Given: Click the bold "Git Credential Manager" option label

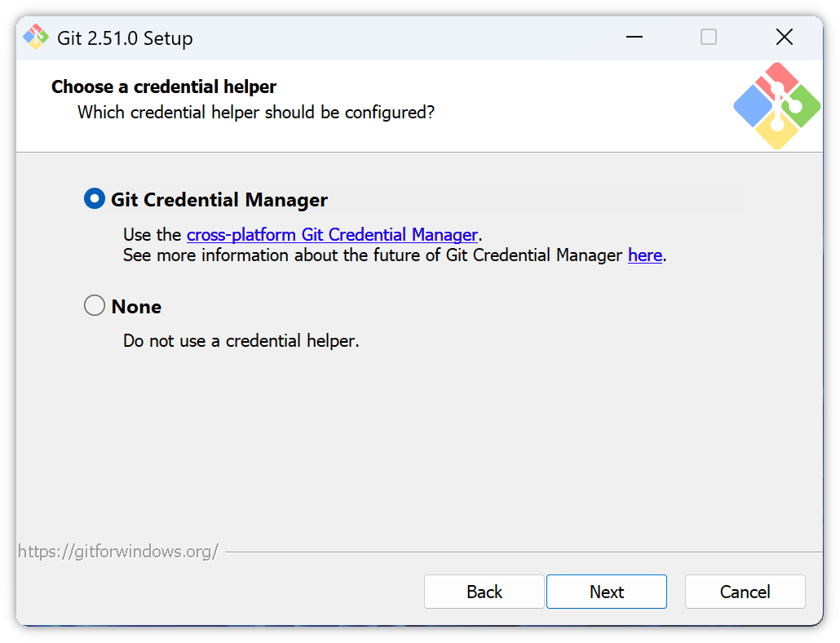Looking at the screenshot, I should click(219, 200).
